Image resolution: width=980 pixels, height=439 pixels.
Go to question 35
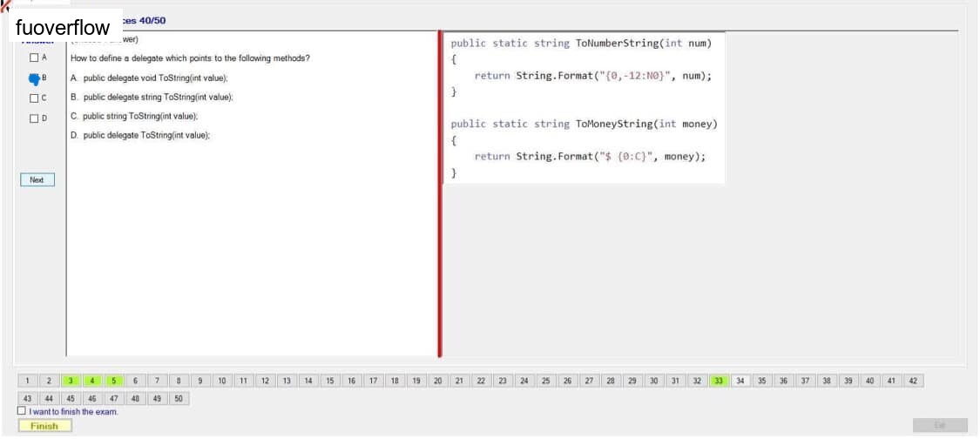[x=762, y=381]
